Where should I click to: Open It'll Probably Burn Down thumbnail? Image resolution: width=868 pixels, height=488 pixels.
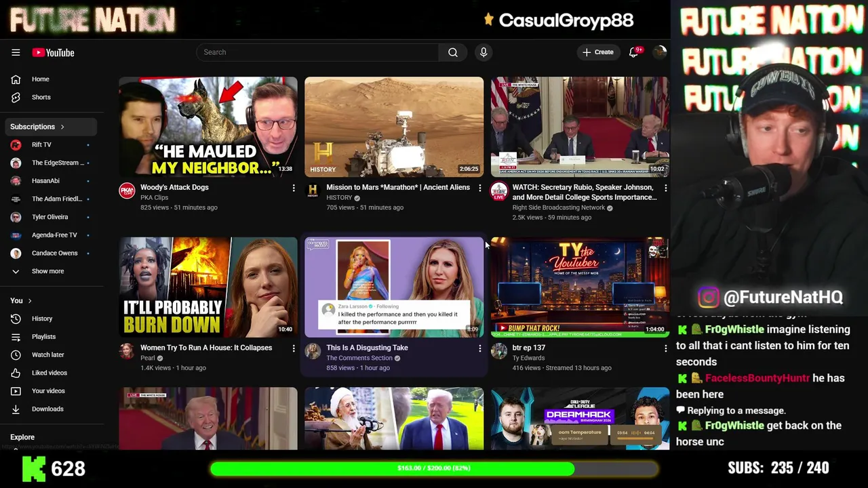pos(208,287)
